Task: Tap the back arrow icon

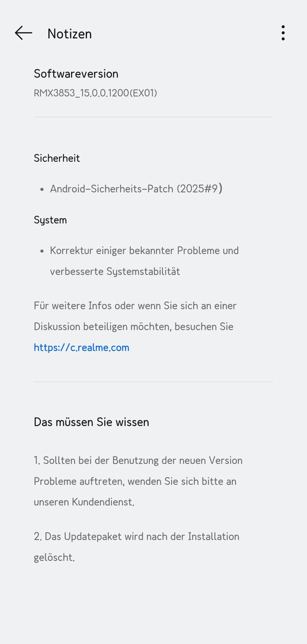Action: coord(23,33)
